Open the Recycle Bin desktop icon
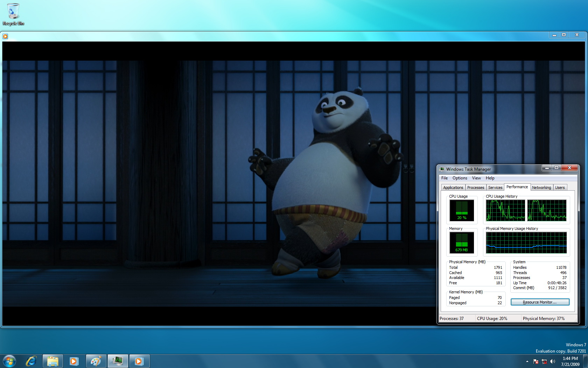The image size is (588, 368). [13, 14]
